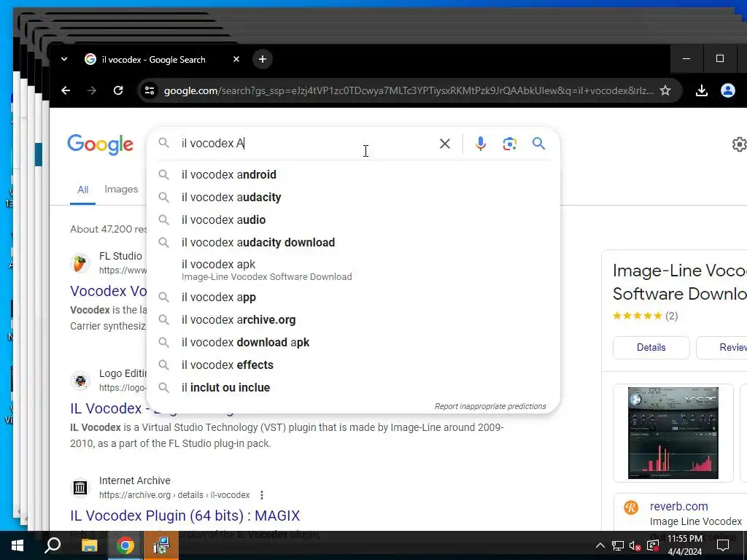Open more options for Internet Archive result

point(262,495)
